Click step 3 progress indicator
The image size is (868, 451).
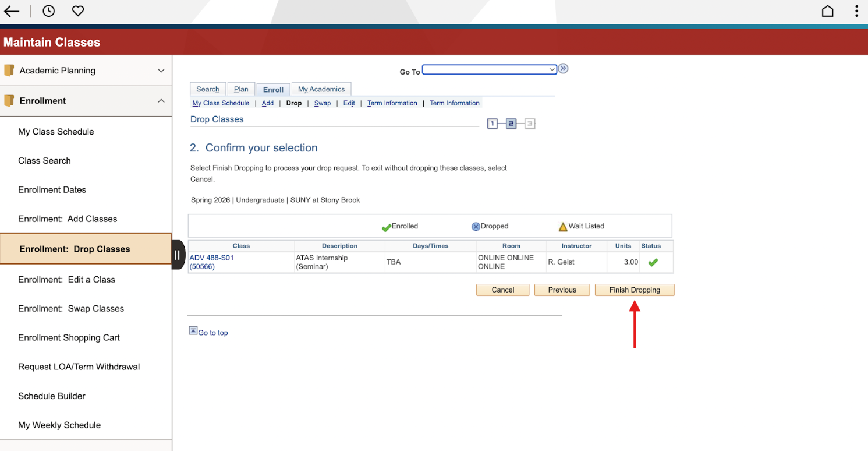530,124
